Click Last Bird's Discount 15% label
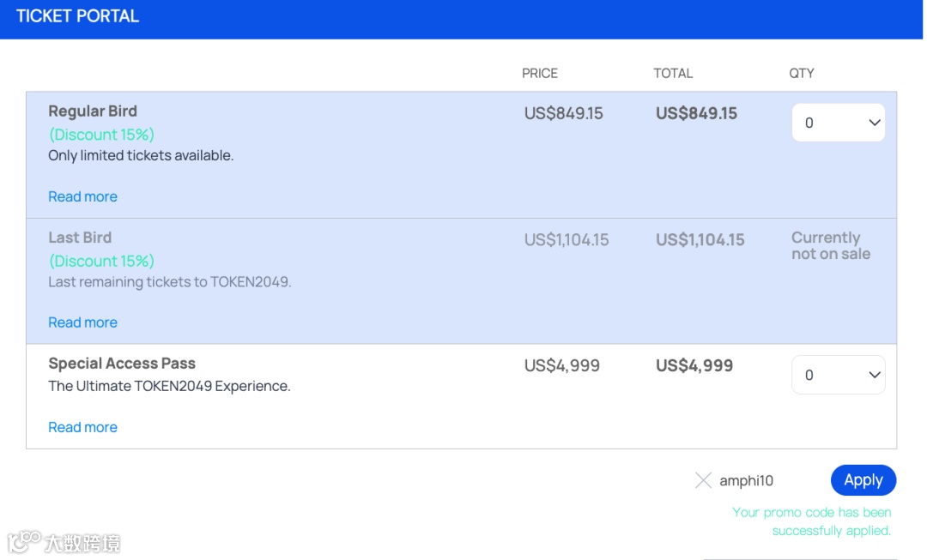927x560 pixels. pos(101,261)
